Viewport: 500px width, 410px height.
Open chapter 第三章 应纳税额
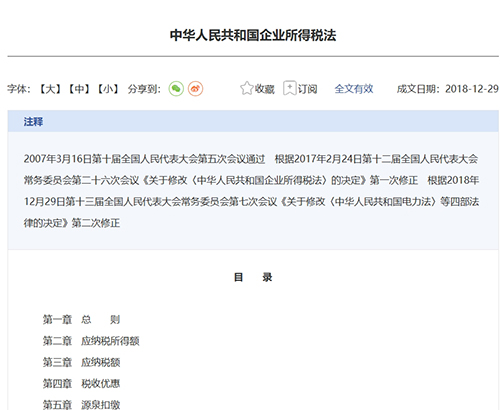pyautogui.click(x=81, y=362)
